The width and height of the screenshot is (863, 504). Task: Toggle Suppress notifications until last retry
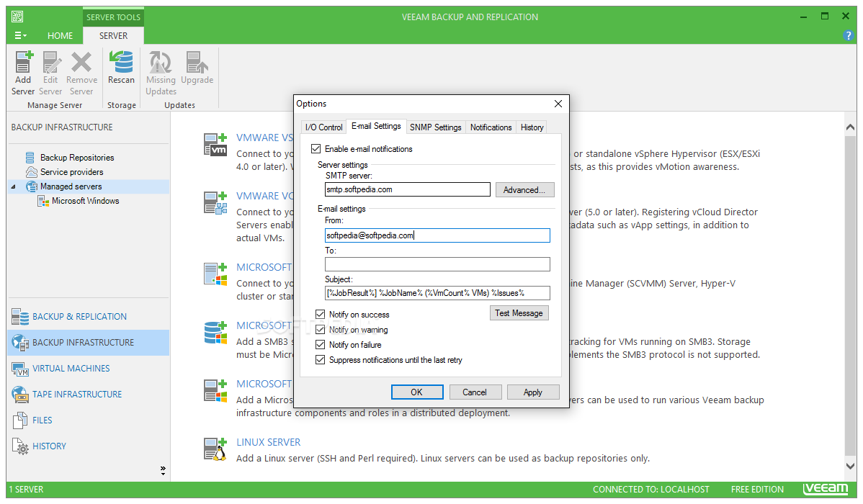pos(321,360)
